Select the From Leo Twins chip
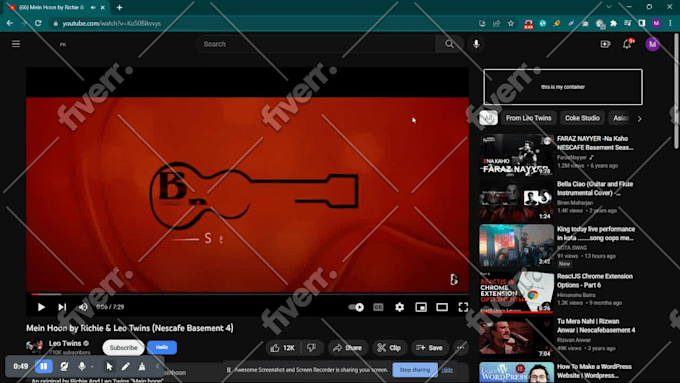 point(528,118)
